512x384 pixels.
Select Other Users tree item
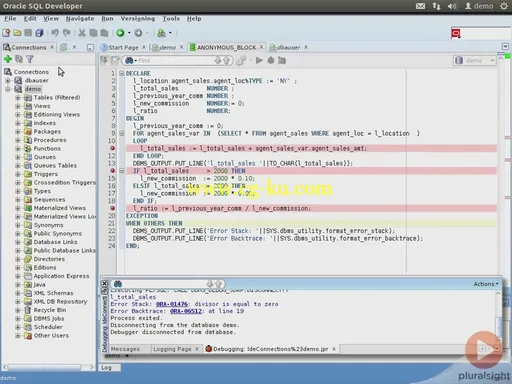coord(51,336)
